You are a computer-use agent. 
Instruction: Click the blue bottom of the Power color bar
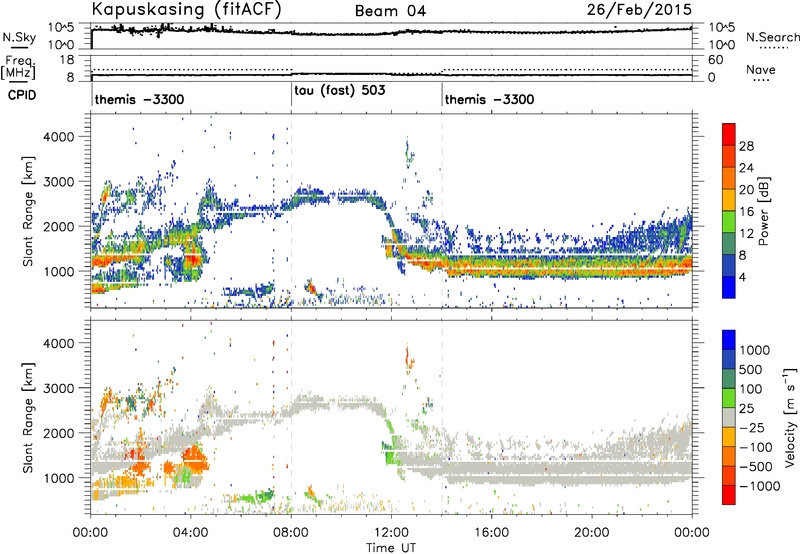729,287
